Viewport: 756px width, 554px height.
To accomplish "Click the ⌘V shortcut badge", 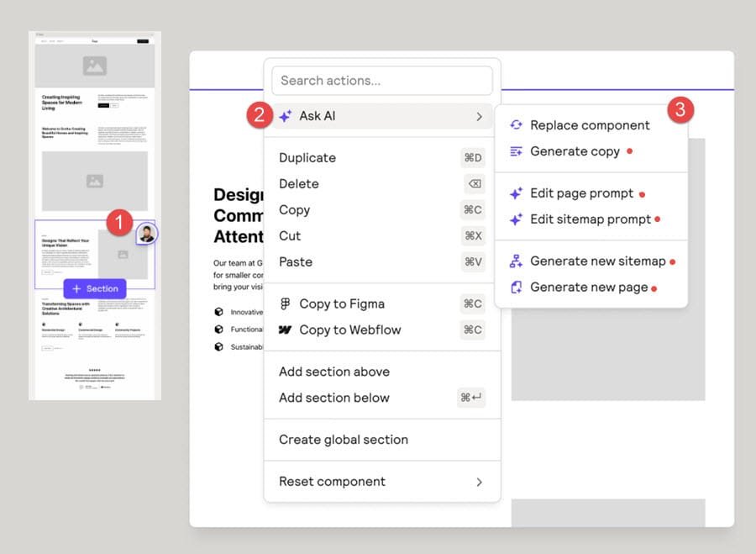I will (x=473, y=262).
